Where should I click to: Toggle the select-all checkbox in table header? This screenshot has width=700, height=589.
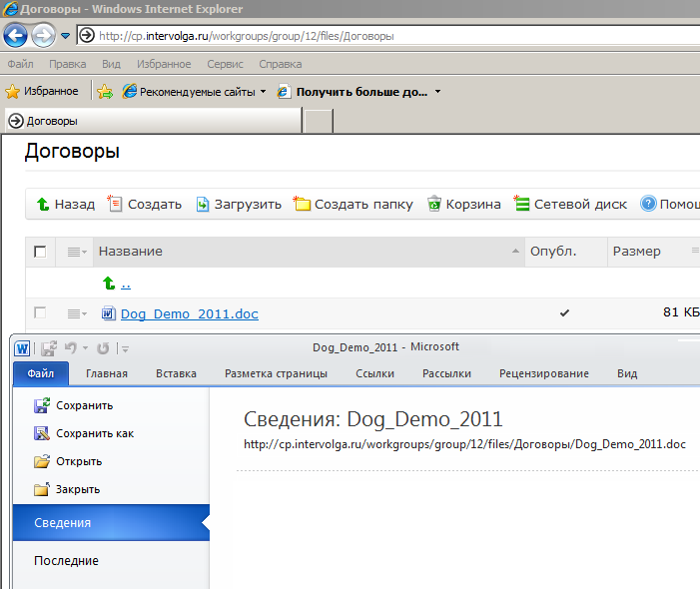tap(40, 252)
